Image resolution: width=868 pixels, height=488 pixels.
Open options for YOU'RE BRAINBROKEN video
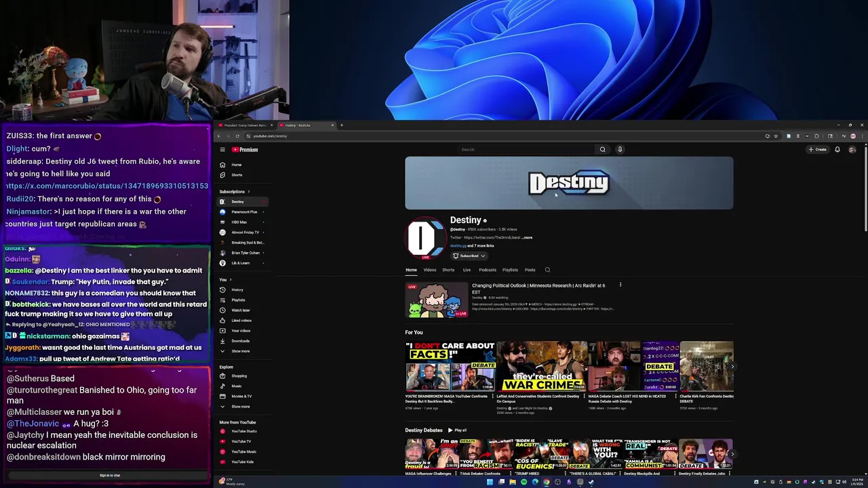coord(493,396)
